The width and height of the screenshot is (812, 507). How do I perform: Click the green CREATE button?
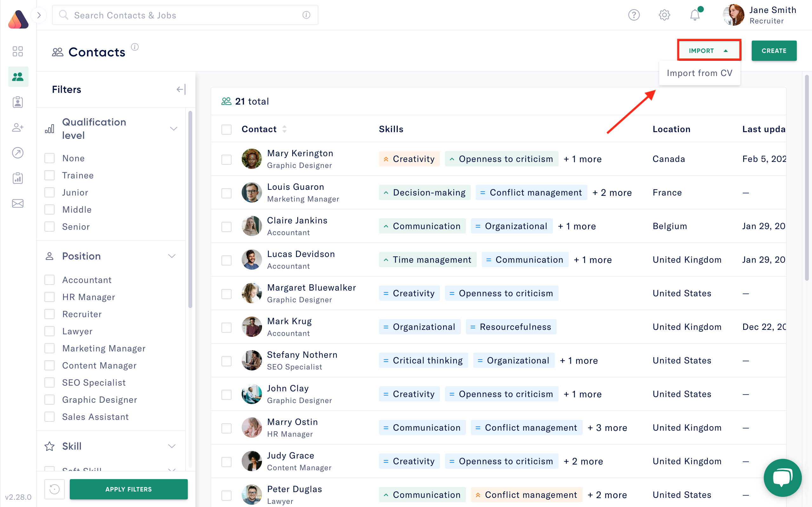(x=774, y=51)
